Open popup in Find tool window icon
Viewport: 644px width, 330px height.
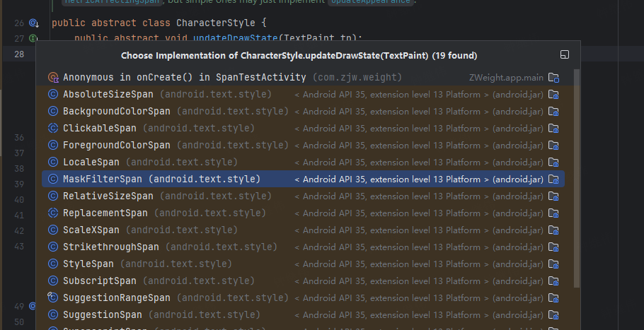coord(565,55)
